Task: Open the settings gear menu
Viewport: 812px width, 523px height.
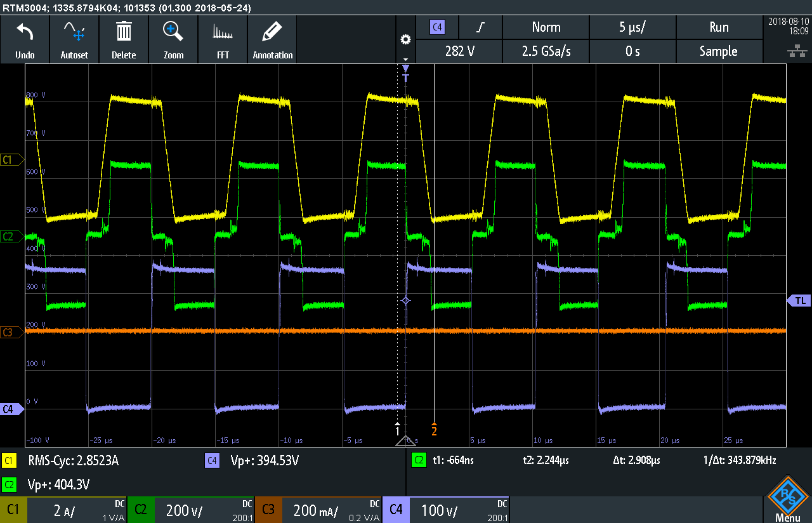Action: (x=405, y=40)
